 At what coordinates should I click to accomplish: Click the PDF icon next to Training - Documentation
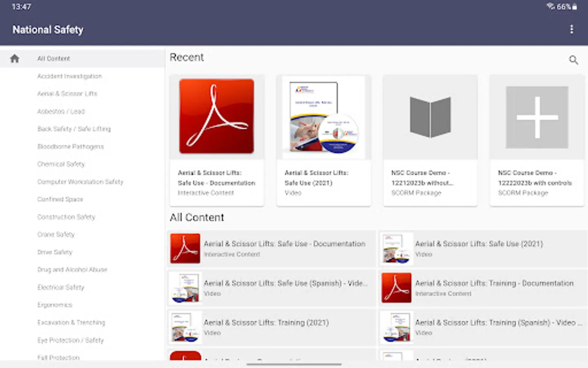[x=396, y=288]
